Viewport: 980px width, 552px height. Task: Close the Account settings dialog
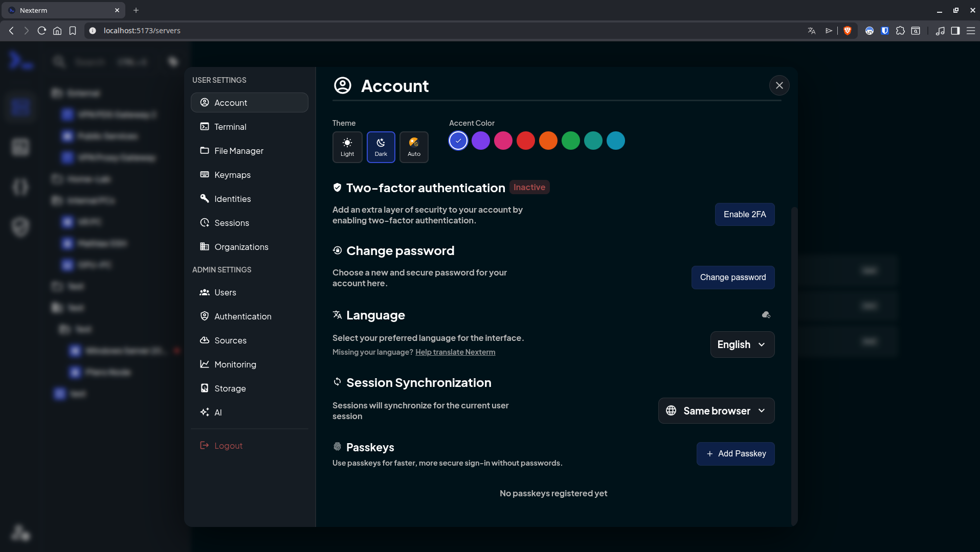pyautogui.click(x=779, y=85)
